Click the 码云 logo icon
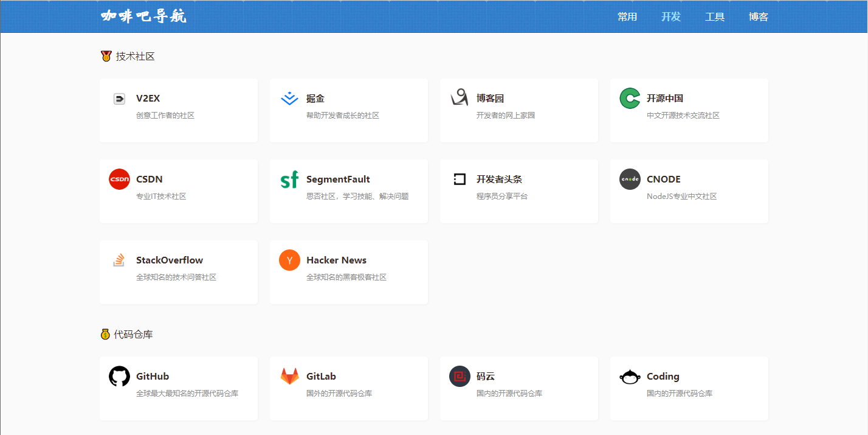 pyautogui.click(x=460, y=376)
